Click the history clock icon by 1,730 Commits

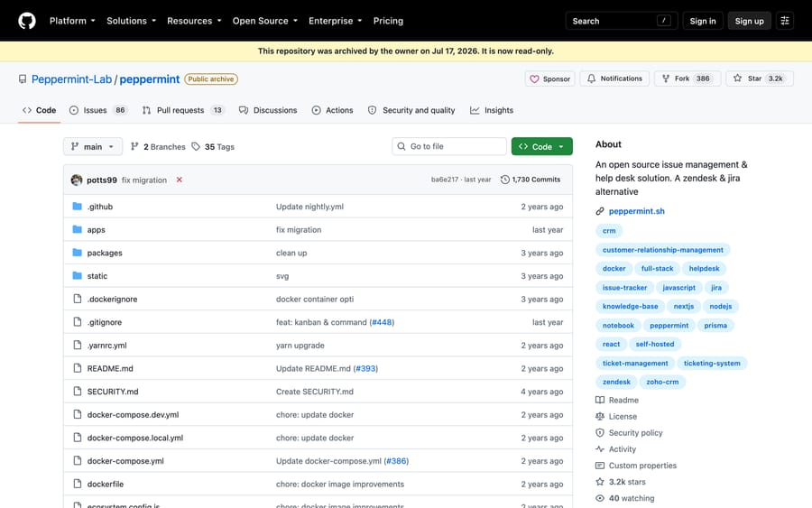(505, 180)
